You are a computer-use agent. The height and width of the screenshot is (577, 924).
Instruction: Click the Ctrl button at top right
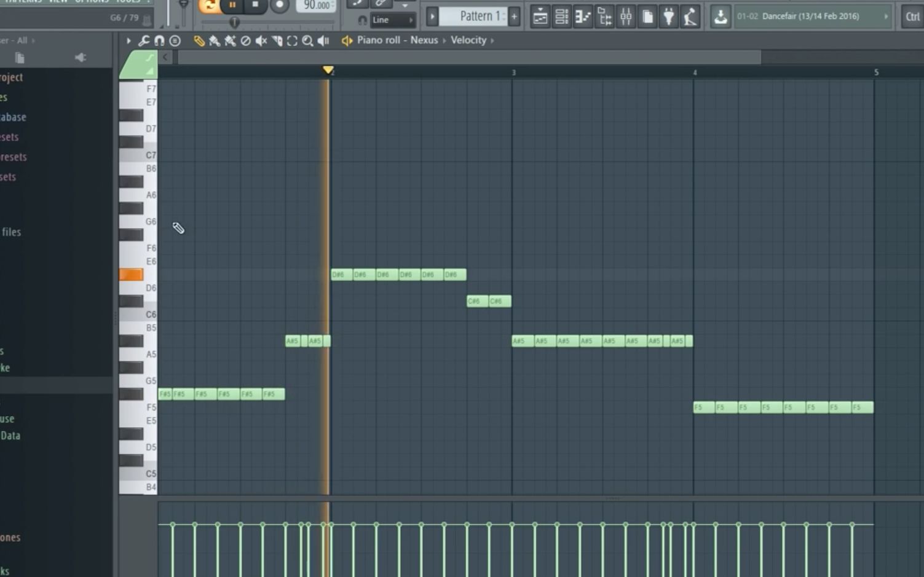tap(912, 17)
